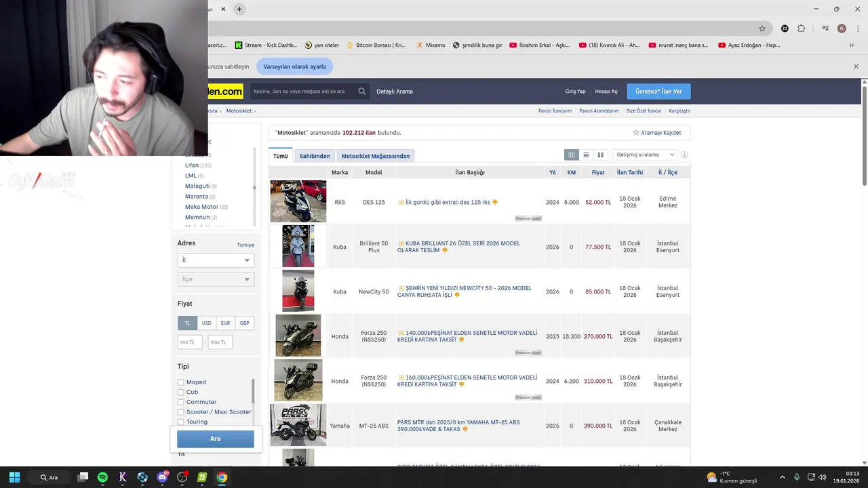
Task: Open media controls icon in Chrome toolbar
Action: point(825,28)
